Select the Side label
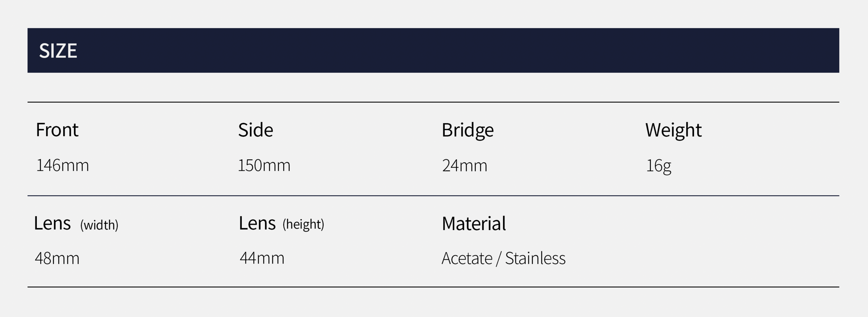The width and height of the screenshot is (868, 317). pos(256,130)
